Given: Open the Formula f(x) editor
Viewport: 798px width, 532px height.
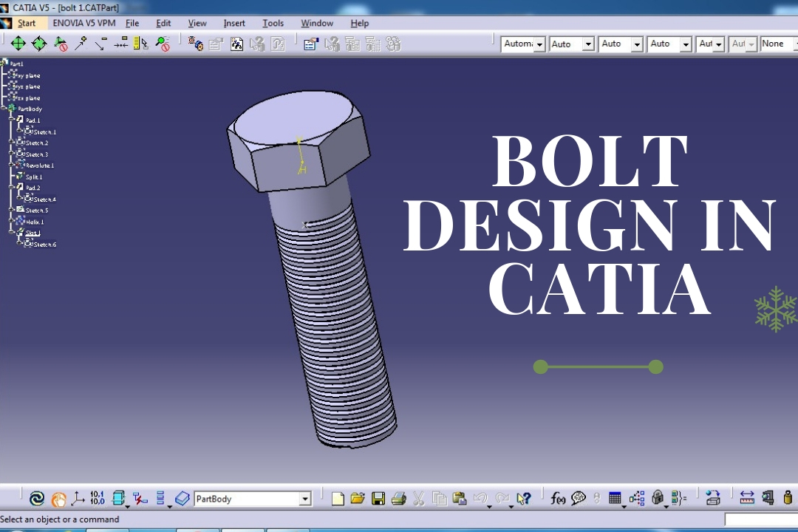Looking at the screenshot, I should [x=558, y=499].
